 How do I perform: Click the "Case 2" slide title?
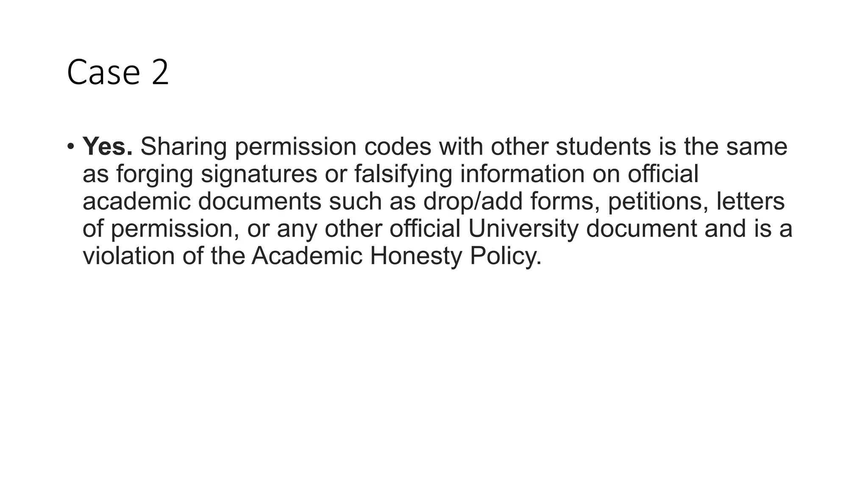118,73
